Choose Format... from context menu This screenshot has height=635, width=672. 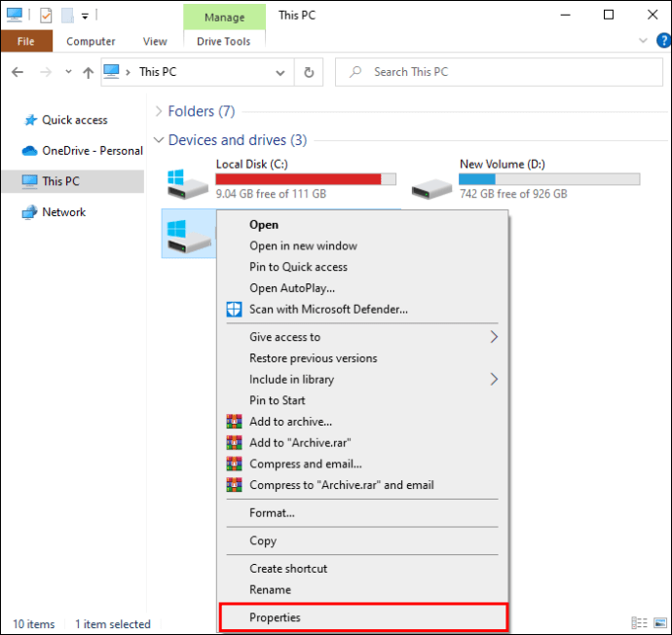[363, 513]
